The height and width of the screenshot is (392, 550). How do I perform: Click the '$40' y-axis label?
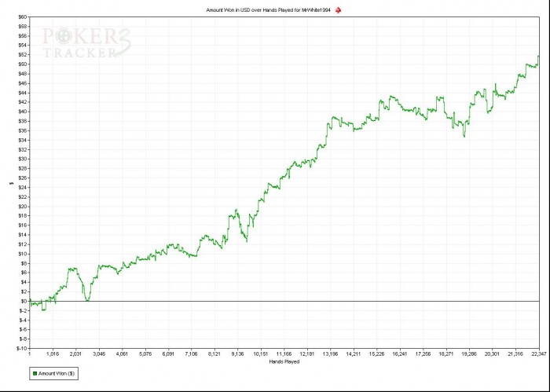coord(23,112)
